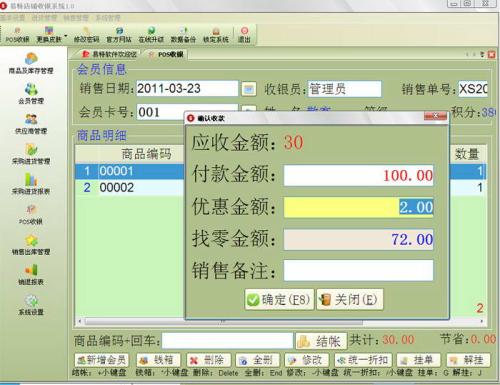The height and width of the screenshot is (385, 500).
Task: Click the 会员卡号 field showing 001
Action: pos(160,112)
